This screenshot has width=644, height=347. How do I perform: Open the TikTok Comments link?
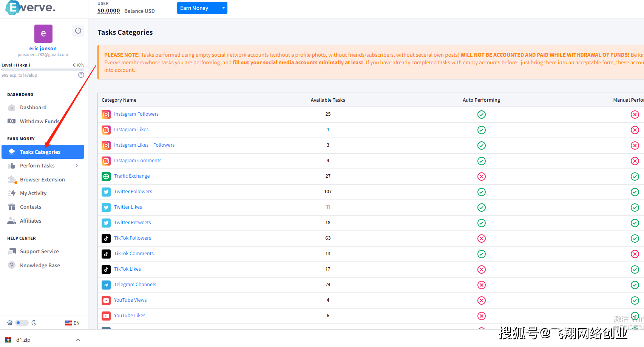[x=134, y=253]
